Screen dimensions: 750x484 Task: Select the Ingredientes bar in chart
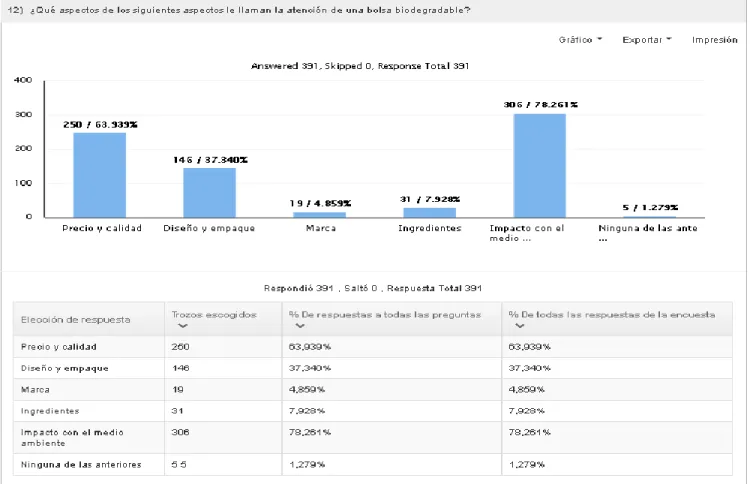(x=430, y=213)
